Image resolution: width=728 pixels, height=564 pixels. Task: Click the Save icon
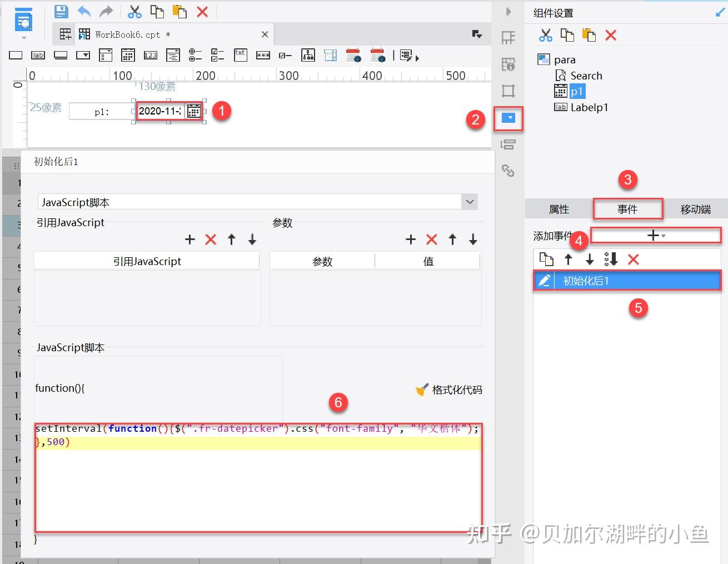point(61,11)
